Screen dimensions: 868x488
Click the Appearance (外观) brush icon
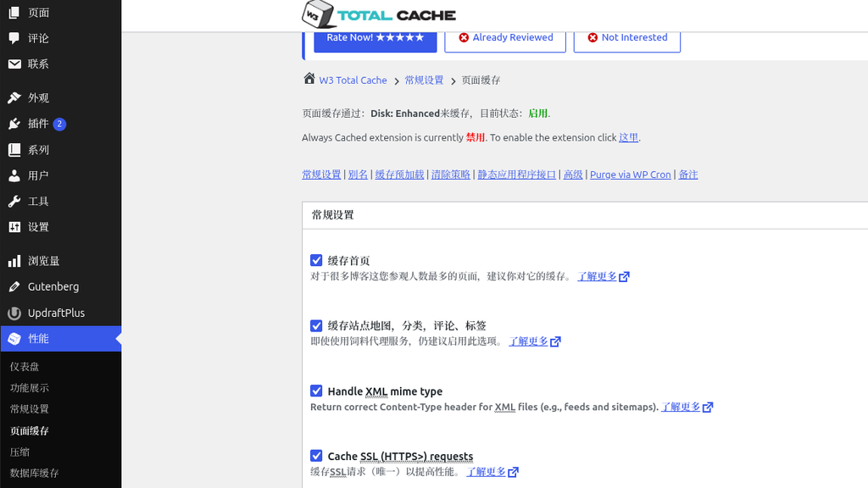click(x=14, y=98)
